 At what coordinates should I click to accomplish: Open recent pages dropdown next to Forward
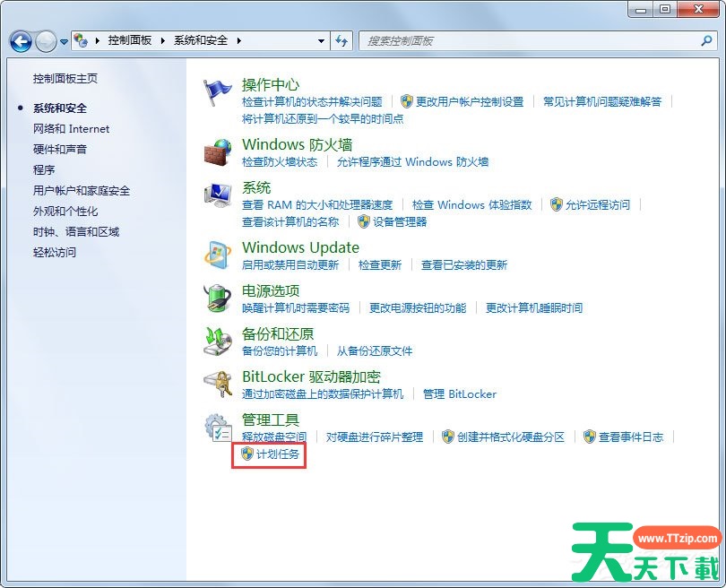click(x=64, y=41)
